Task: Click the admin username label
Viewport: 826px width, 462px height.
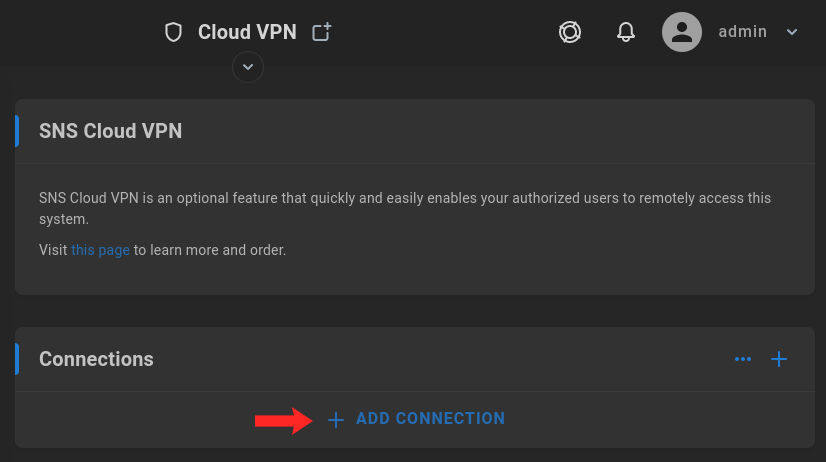Action: (x=742, y=32)
